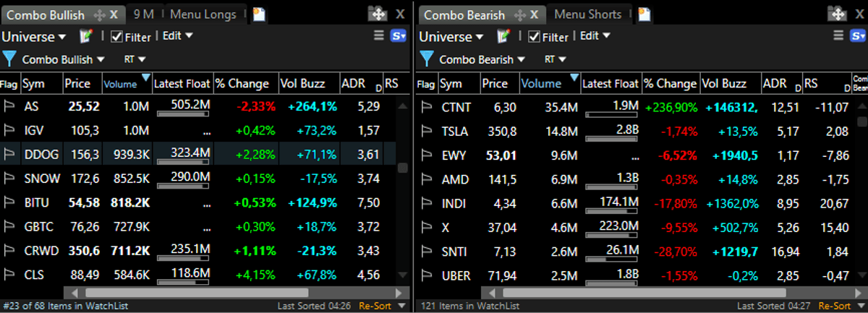The width and height of the screenshot is (868, 313).
Task: Flag the DDOG row
Action: coord(10,154)
